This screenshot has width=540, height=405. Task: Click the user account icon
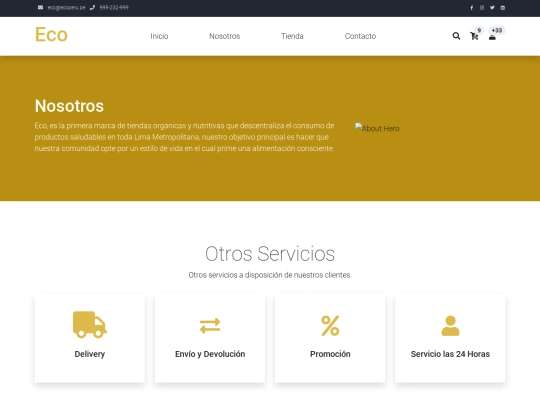(492, 37)
